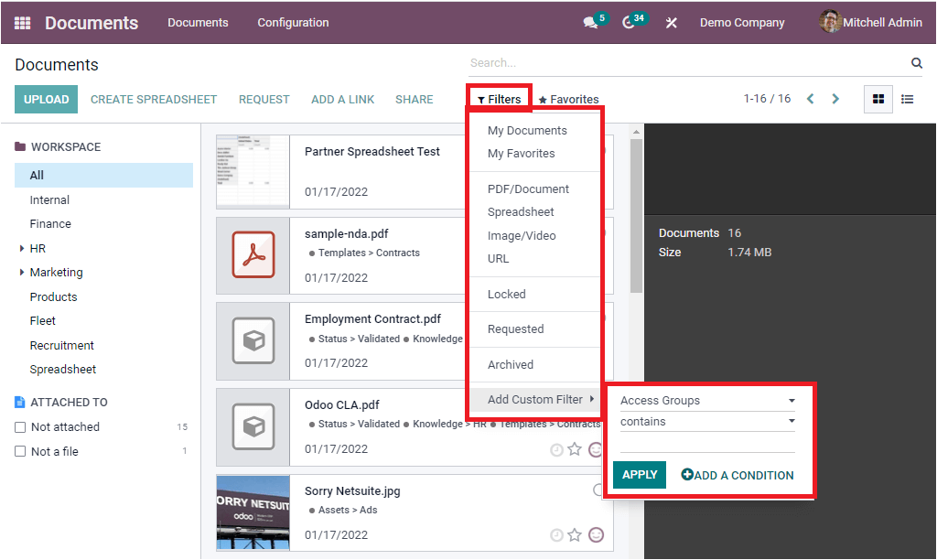Click the search magnifier icon

[916, 63]
